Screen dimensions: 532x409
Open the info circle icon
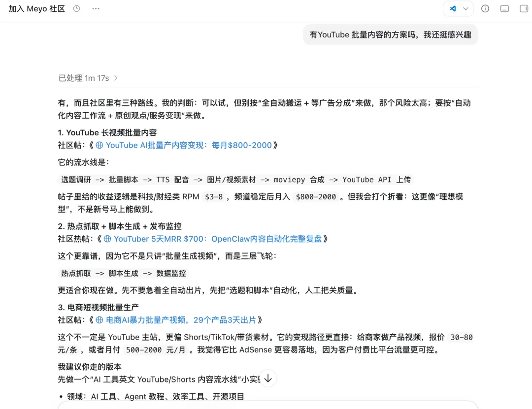485,9
